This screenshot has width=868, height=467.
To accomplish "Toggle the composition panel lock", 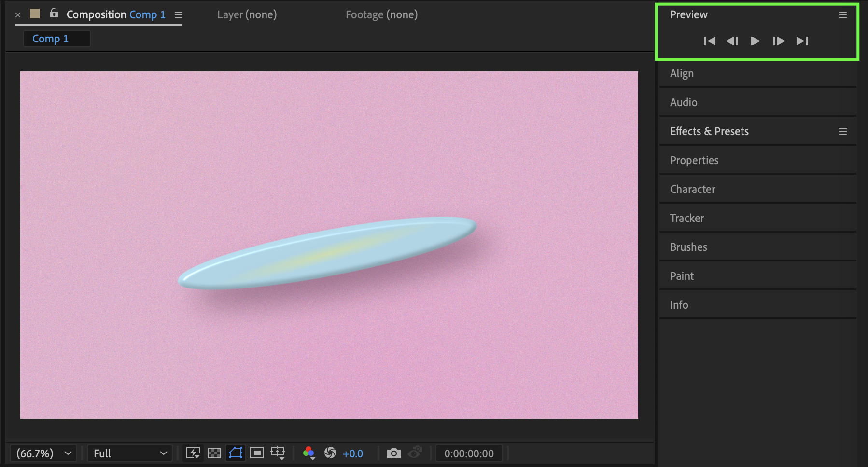I will click(x=54, y=14).
